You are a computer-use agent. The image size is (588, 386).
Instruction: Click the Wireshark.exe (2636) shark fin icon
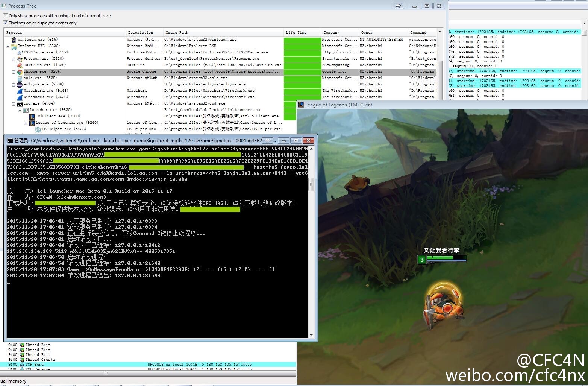20,97
